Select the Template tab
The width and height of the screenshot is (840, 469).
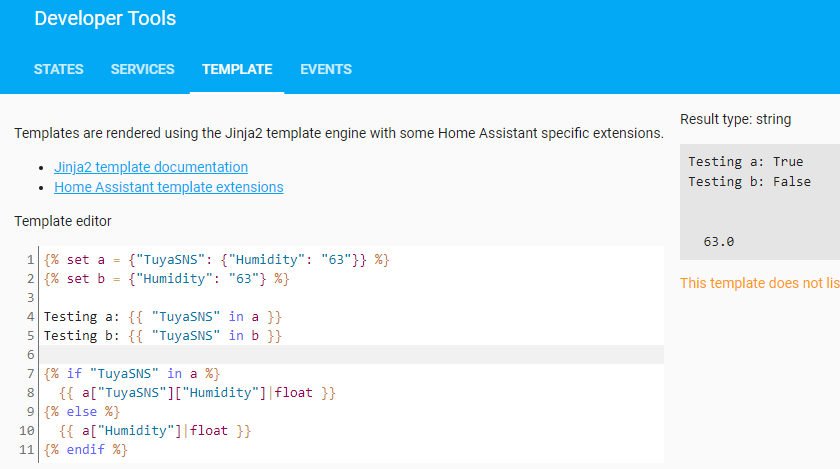pos(237,69)
